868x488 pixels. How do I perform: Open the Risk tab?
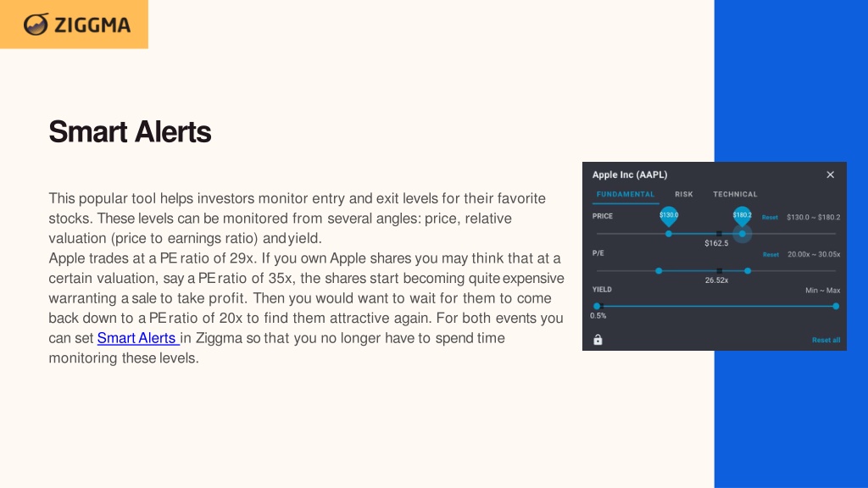[x=684, y=194]
